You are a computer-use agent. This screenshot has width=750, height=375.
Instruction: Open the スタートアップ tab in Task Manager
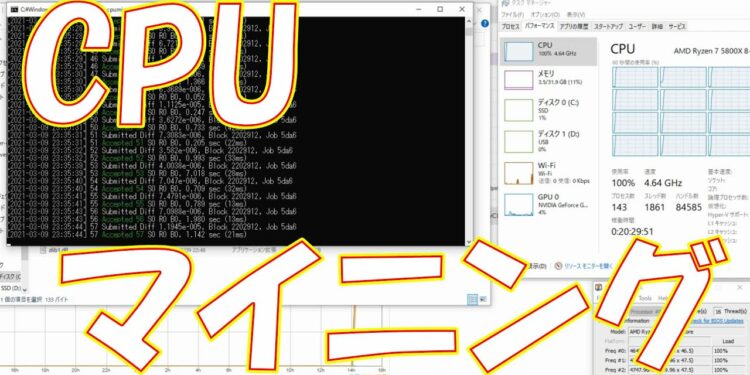coord(609,26)
